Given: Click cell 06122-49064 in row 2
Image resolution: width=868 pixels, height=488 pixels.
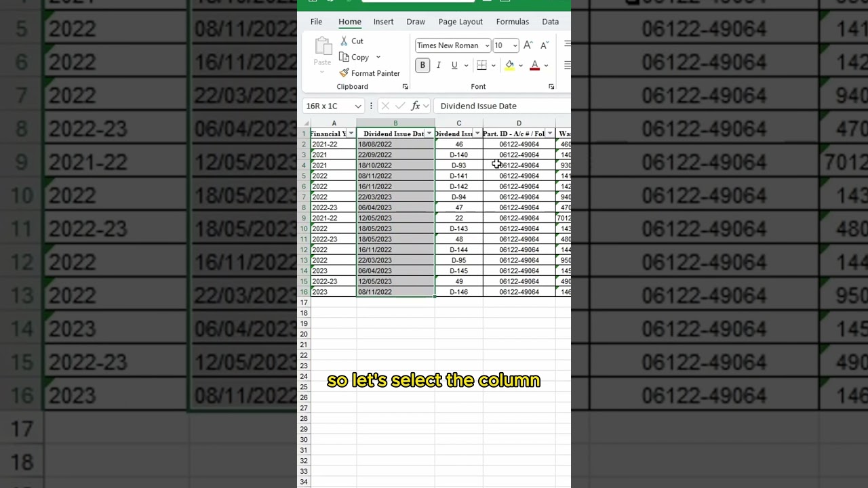Looking at the screenshot, I should (519, 144).
